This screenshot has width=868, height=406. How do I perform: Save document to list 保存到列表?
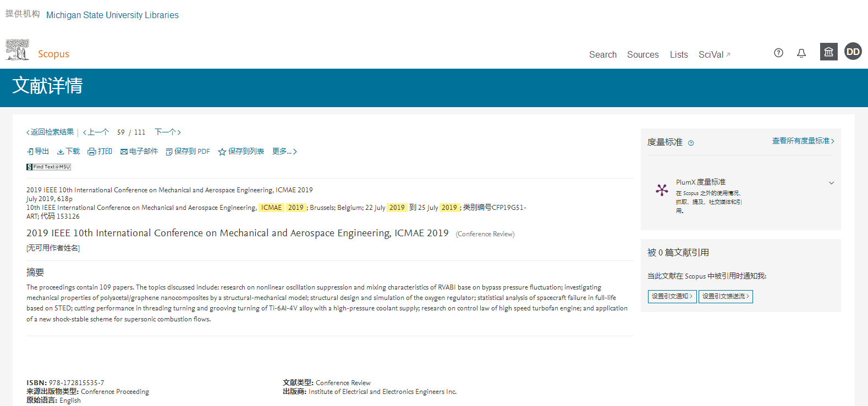[x=241, y=152]
